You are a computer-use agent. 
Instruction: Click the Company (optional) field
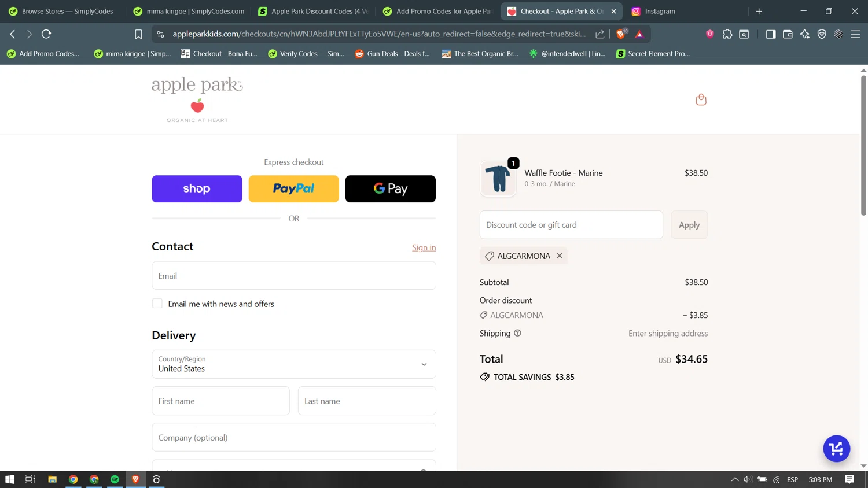point(294,438)
